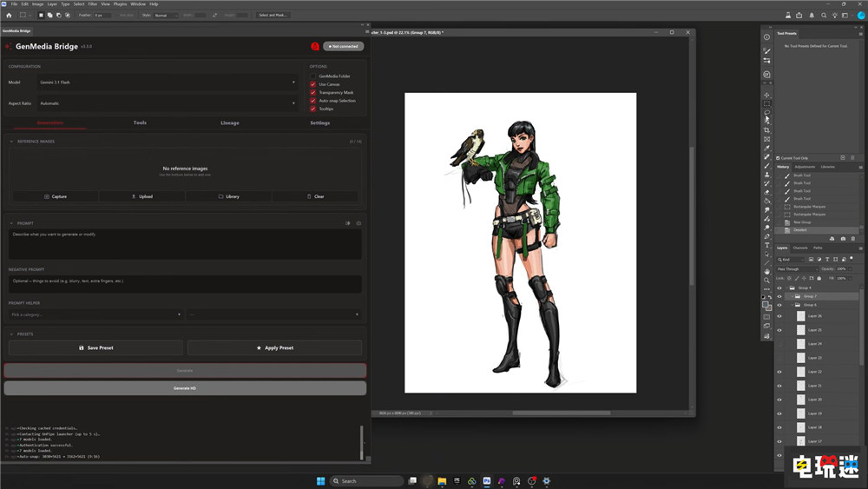Select the Move tool in the toolbar

[766, 95]
